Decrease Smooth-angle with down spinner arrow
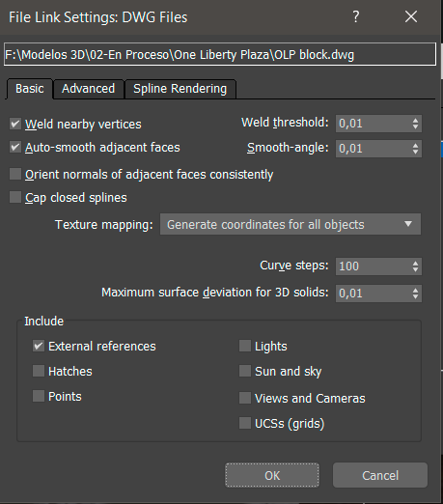443x504 pixels. pyautogui.click(x=415, y=152)
